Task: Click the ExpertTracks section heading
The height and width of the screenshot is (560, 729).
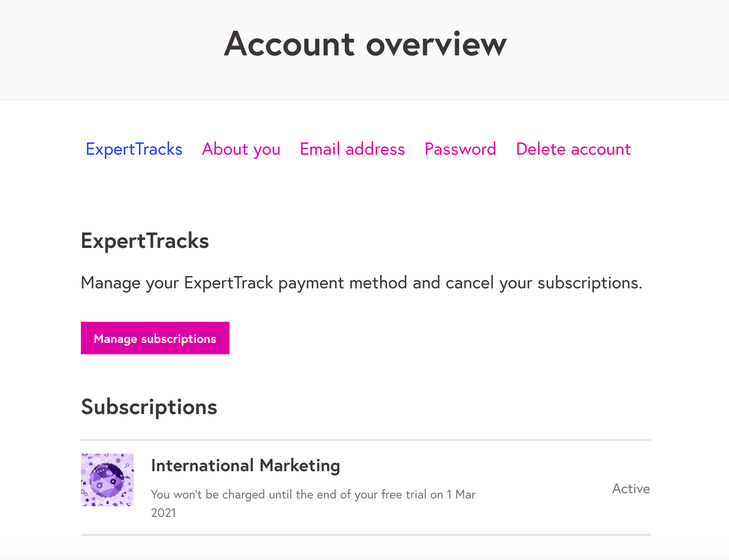Action: (145, 241)
